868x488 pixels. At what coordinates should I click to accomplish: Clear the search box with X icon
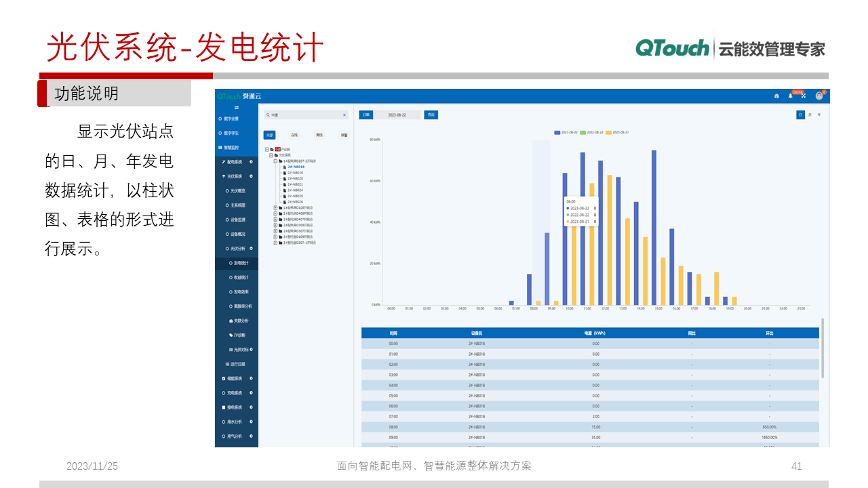[x=344, y=115]
